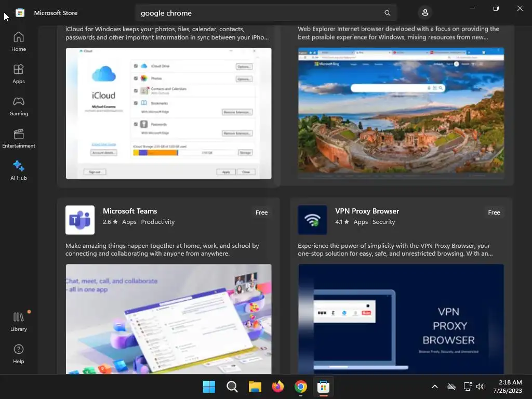This screenshot has width=532, height=399.
Task: Open the Windows Start menu
Action: [209, 387]
